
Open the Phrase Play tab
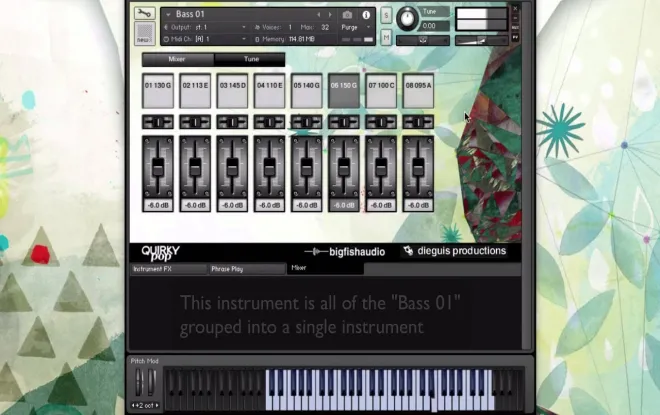(247, 269)
